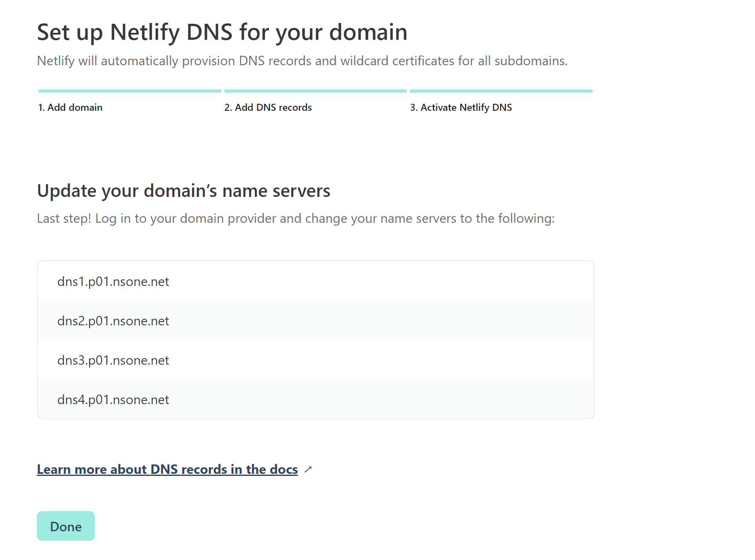Viewport: 755px width, 560px height.
Task: Click the external link arrow icon beside docs link
Action: (308, 469)
